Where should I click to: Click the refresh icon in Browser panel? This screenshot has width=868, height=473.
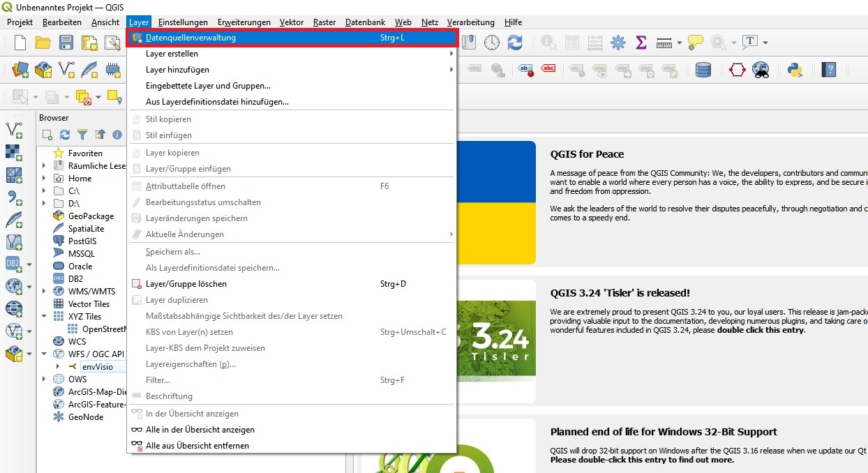point(65,135)
